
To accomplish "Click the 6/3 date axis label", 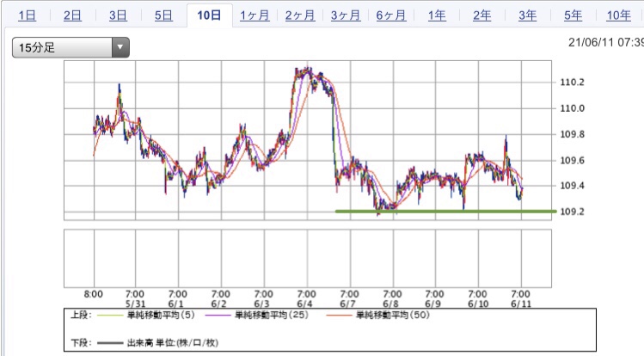I will 261,304.
